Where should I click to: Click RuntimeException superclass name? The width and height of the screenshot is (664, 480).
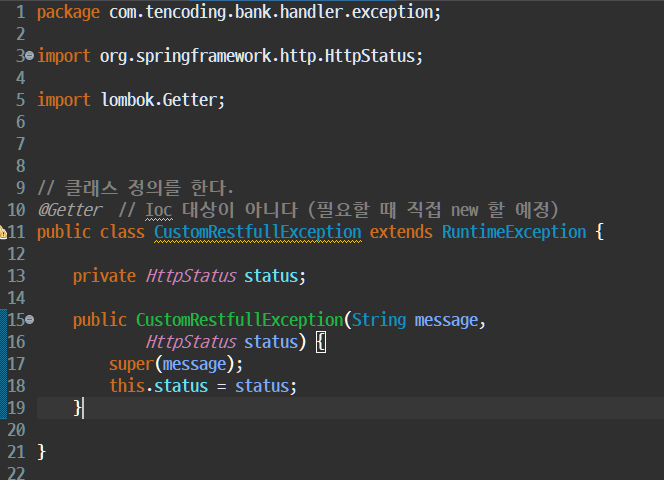coord(514,232)
